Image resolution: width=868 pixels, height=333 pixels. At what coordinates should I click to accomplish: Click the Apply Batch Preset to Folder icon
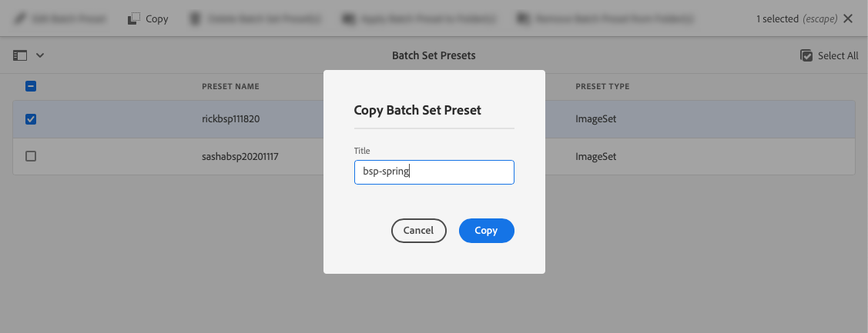pyautogui.click(x=350, y=18)
